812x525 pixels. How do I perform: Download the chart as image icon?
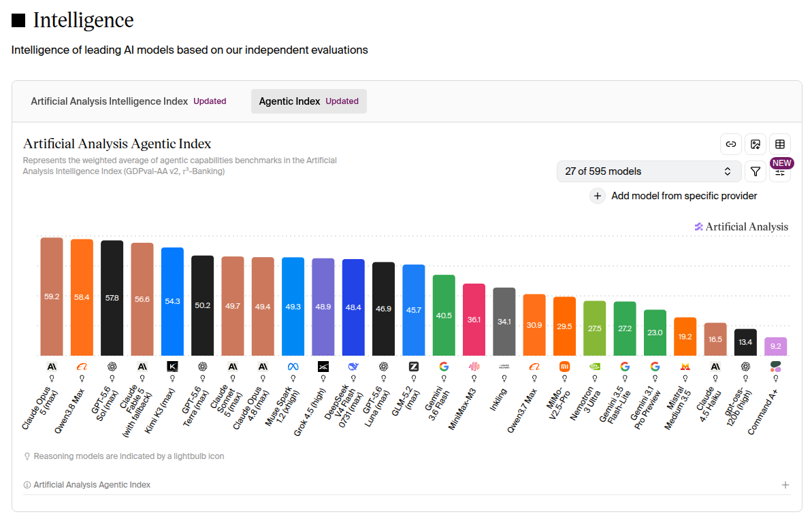coord(756,144)
